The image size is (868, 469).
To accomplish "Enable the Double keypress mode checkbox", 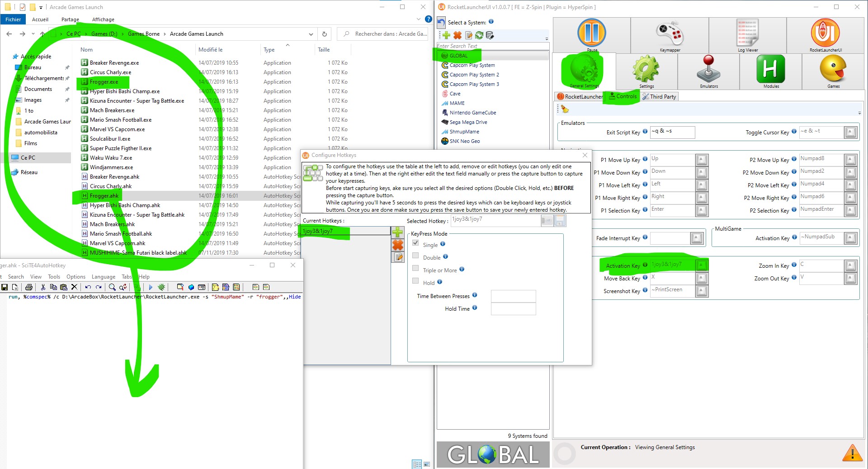I will 415,256.
